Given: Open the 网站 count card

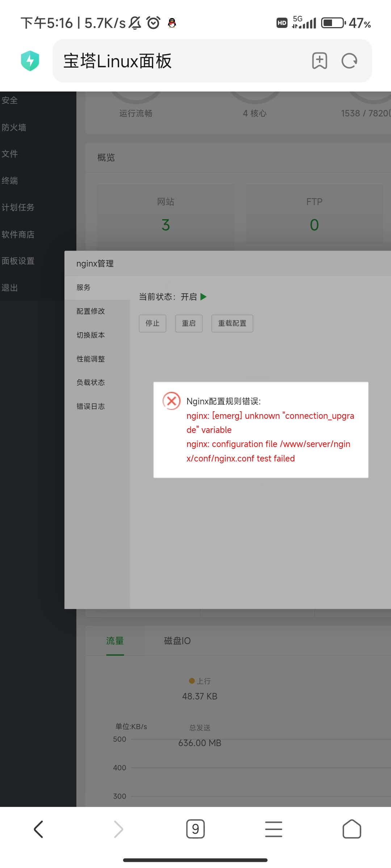Looking at the screenshot, I should coord(165,214).
